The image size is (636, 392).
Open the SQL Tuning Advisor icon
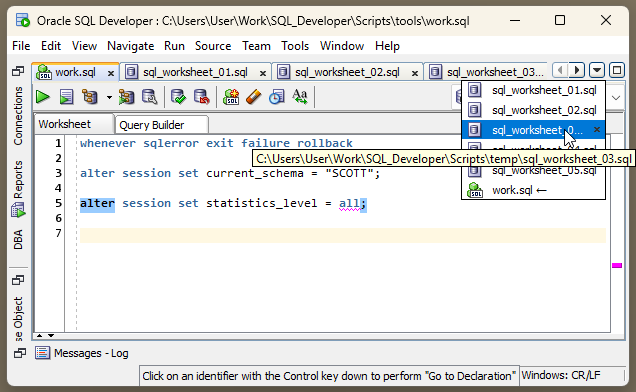click(150, 97)
